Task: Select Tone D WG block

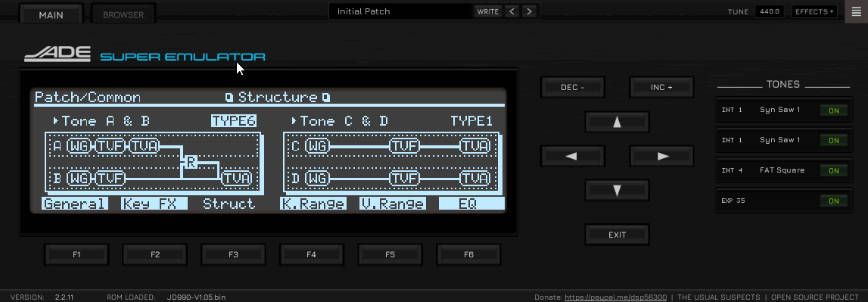Action: click(x=318, y=179)
